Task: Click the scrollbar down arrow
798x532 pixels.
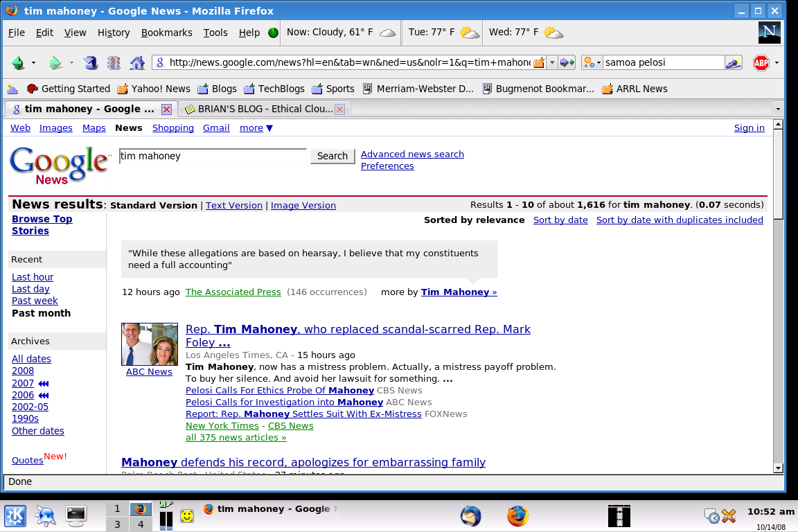Action: 778,468
